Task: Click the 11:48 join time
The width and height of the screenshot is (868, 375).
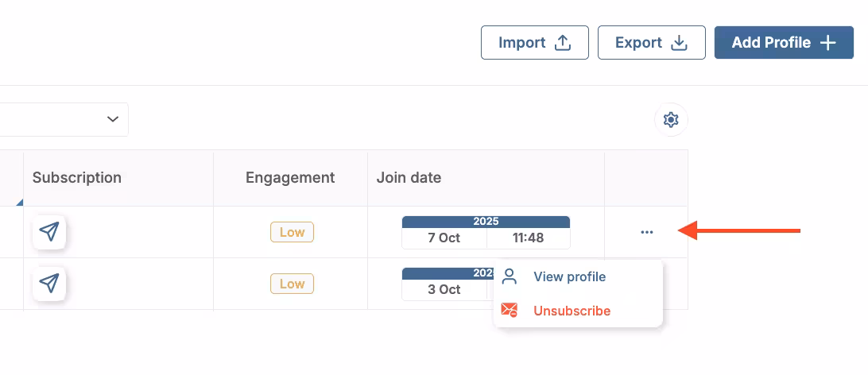Action: point(528,238)
